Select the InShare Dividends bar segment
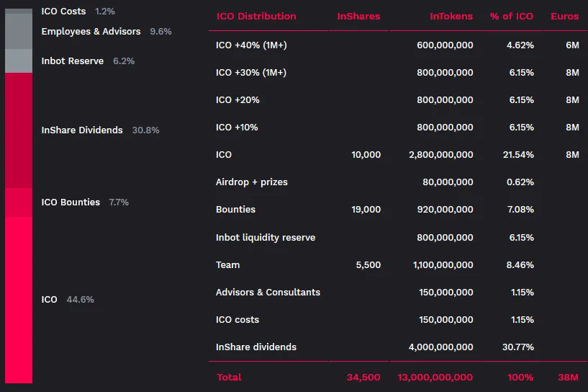The width and height of the screenshot is (588, 392). (19, 130)
